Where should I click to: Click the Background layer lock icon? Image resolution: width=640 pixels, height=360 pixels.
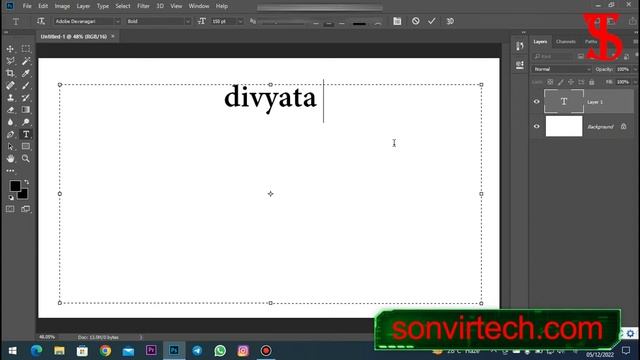623,127
